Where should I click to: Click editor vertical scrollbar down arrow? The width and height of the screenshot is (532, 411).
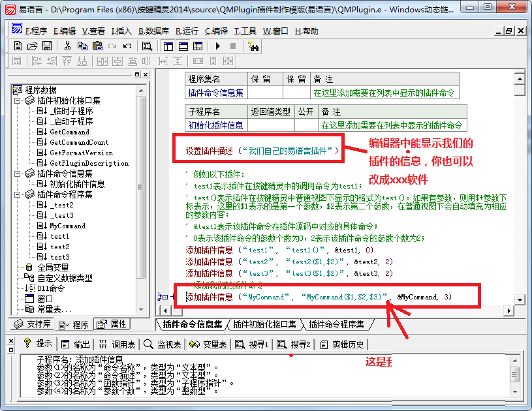point(520,300)
